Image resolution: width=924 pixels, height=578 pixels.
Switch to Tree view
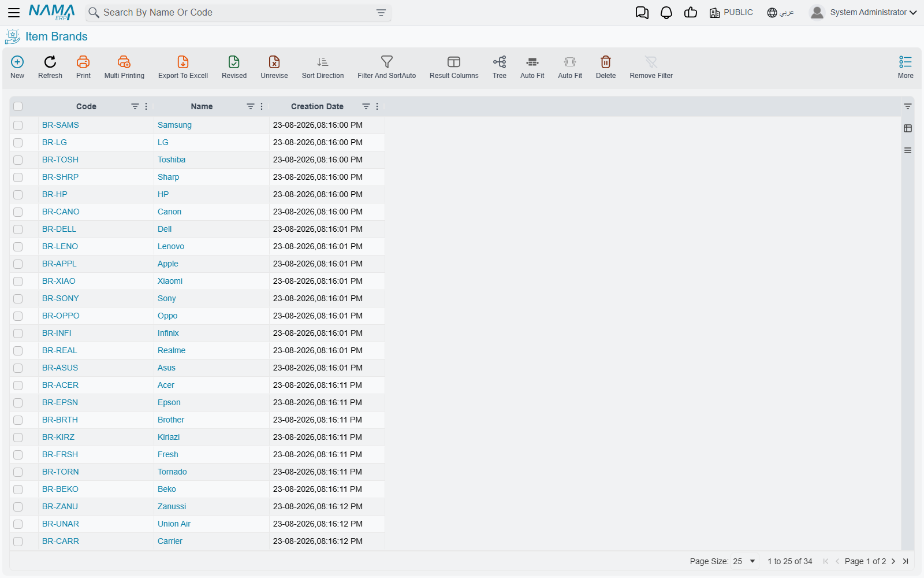coord(500,67)
